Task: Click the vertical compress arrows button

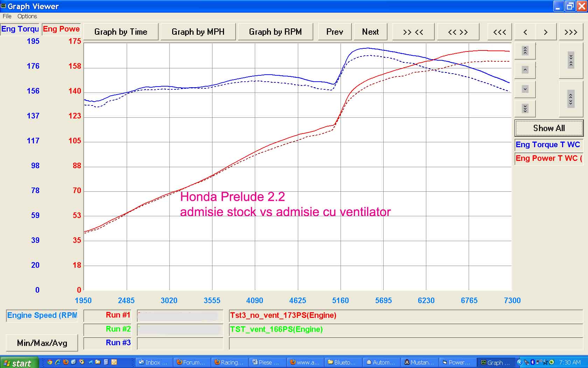Action: 571,61
